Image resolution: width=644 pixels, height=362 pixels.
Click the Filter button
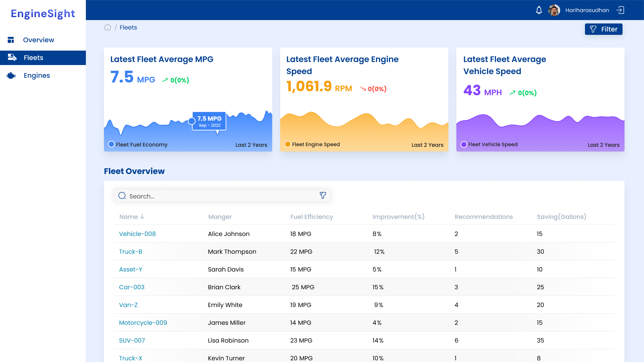603,29
